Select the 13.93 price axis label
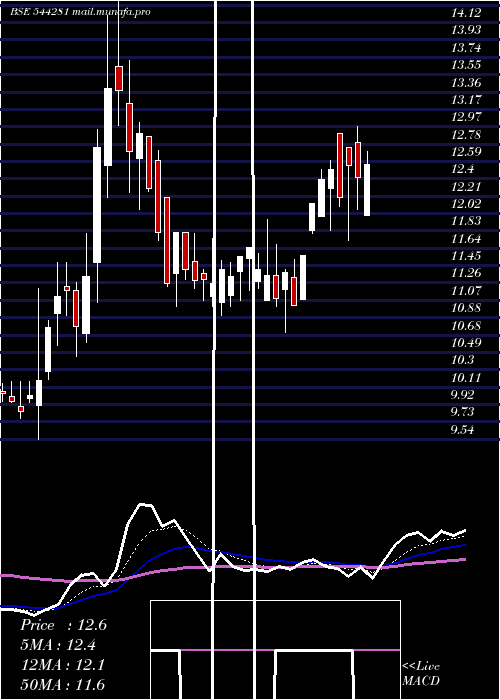 pyautogui.click(x=466, y=30)
